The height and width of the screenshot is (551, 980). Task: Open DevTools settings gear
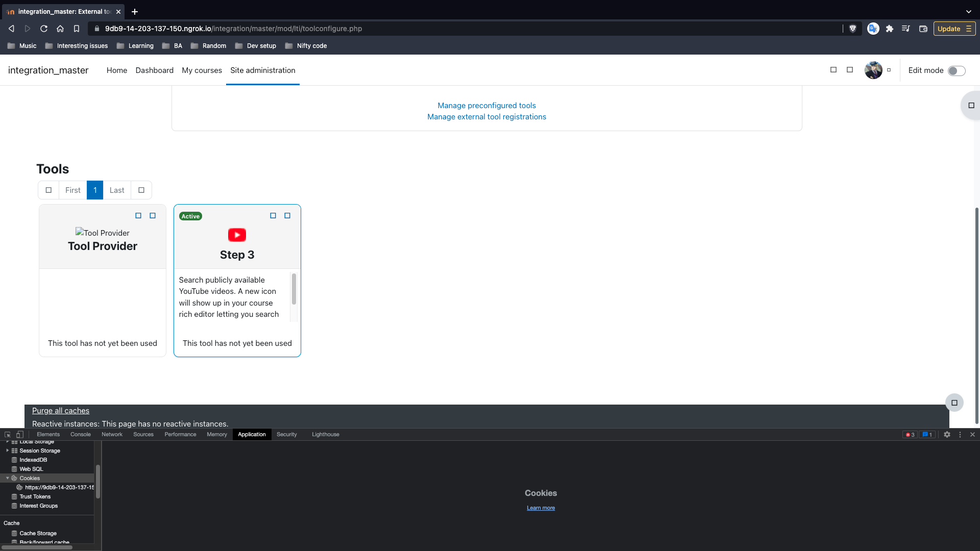click(947, 435)
